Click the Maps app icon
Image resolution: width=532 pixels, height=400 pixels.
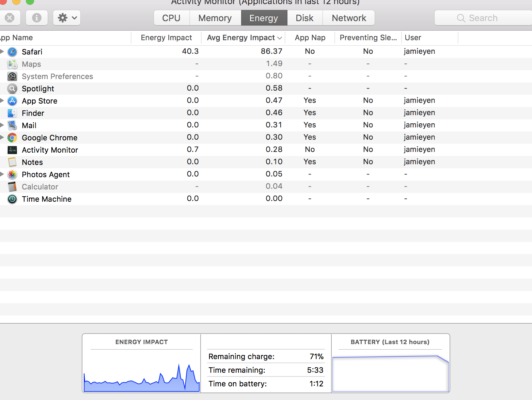pos(12,64)
